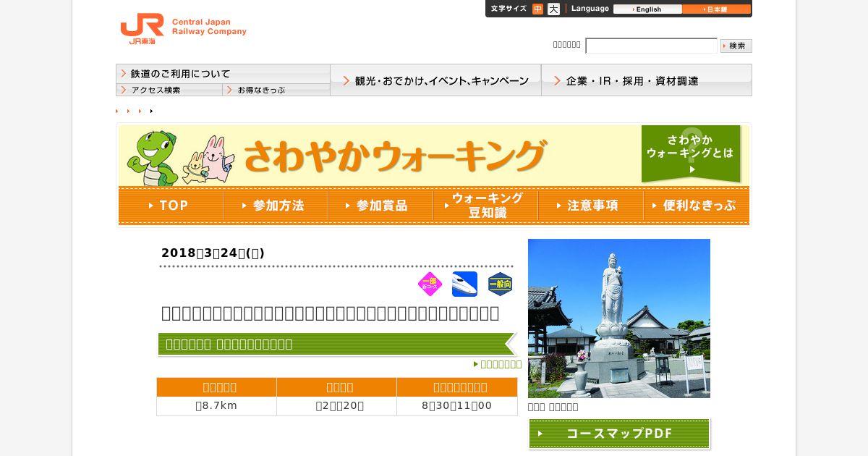868x456 pixels.
Task: Switch language to English
Action: pyautogui.click(x=647, y=9)
